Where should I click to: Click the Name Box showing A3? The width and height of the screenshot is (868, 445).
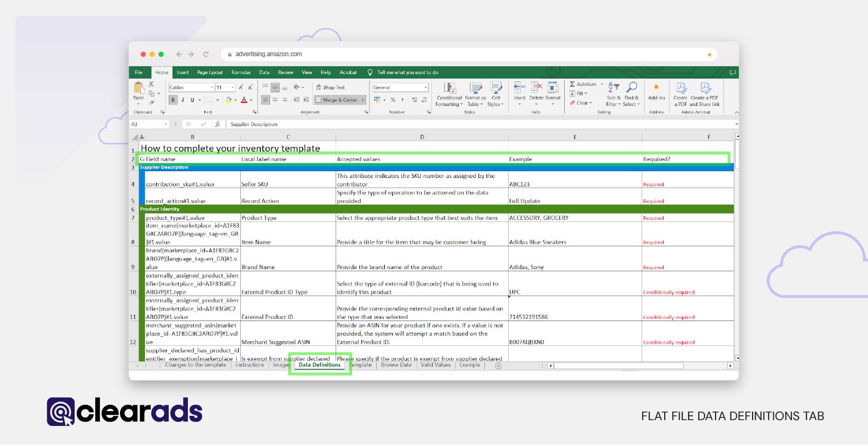(x=149, y=124)
